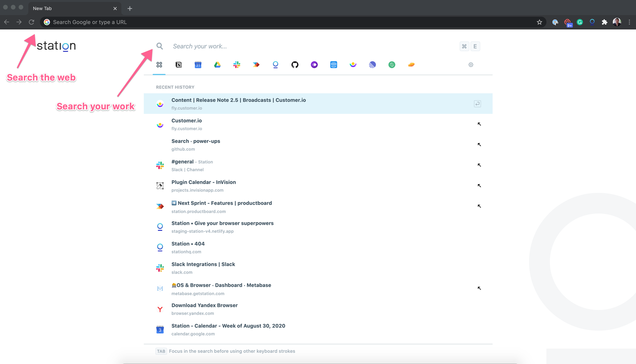Click the TAB key hint badge
The width and height of the screenshot is (636, 364).
coord(161,351)
